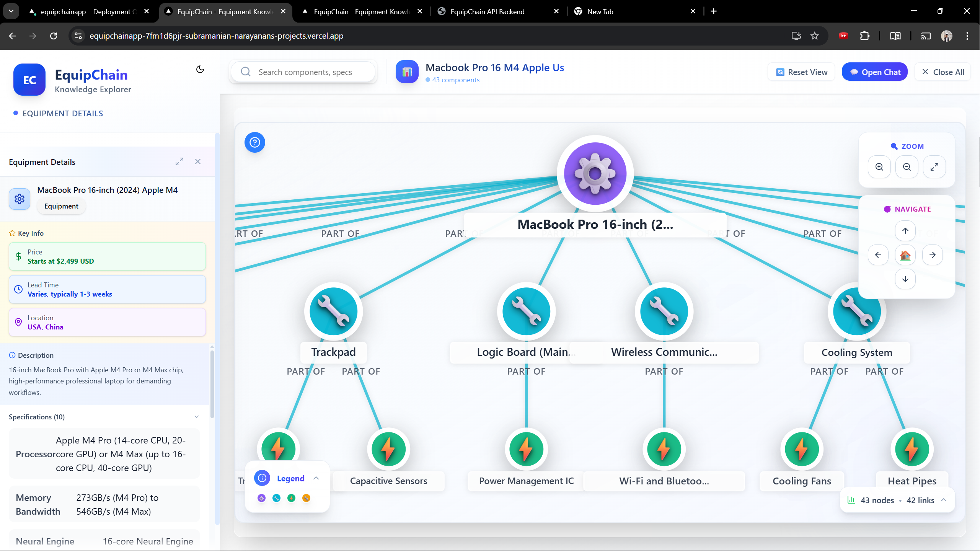Select the Trackpad component node
This screenshot has width=980, height=551.
point(333,311)
